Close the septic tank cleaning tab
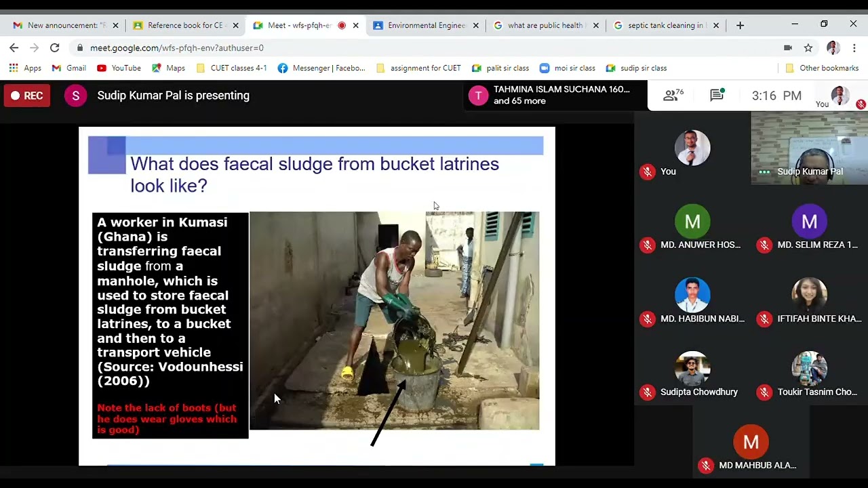Image resolution: width=868 pixels, height=488 pixels. point(715,25)
